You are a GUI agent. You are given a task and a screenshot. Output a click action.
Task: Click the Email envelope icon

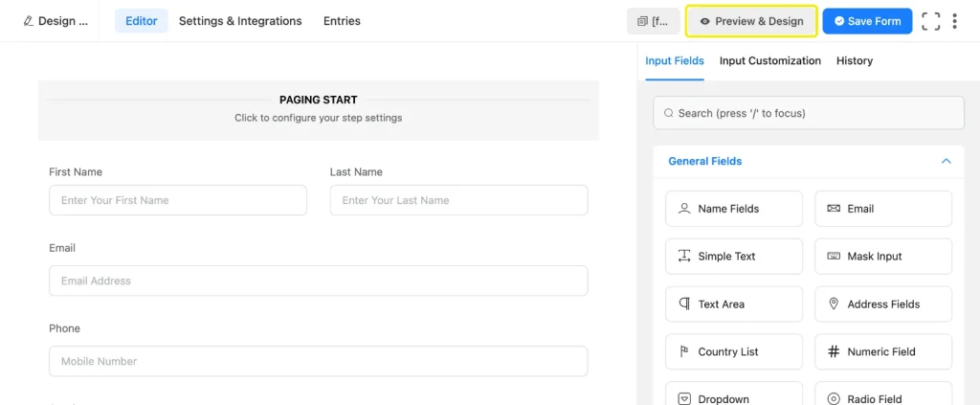(834, 209)
